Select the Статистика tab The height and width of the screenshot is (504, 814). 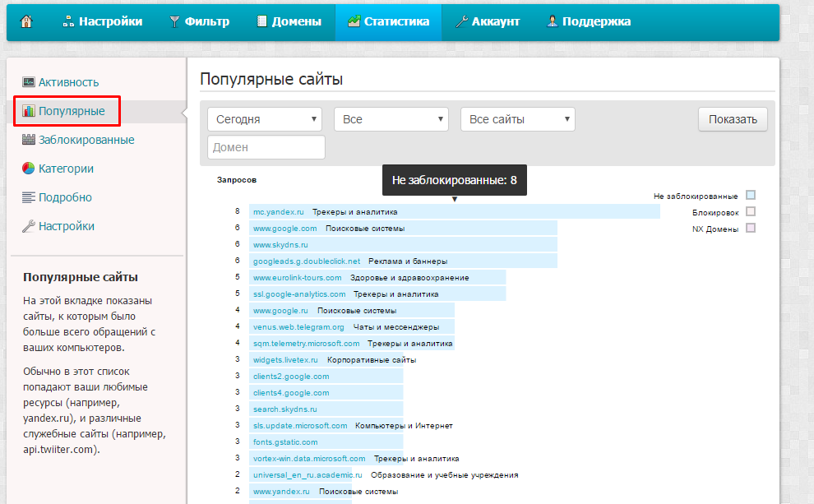coord(388,21)
